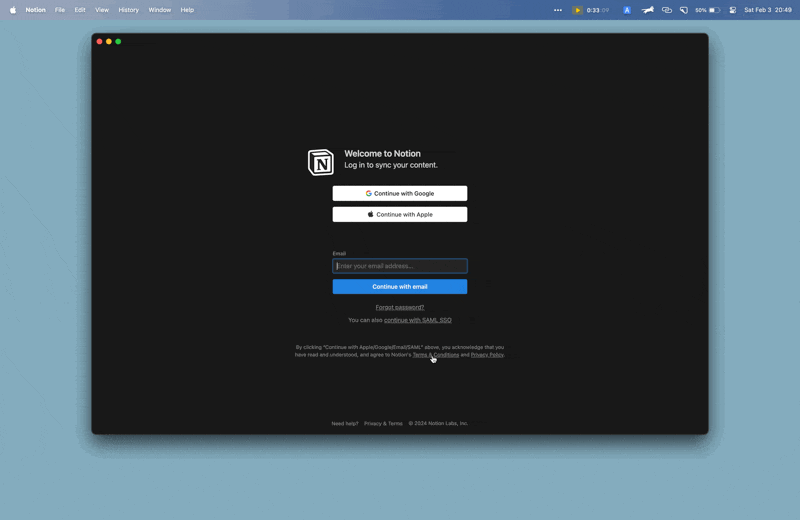Minimize the Notion window with yellow button
Screen dimensions: 800x520
click(x=109, y=41)
